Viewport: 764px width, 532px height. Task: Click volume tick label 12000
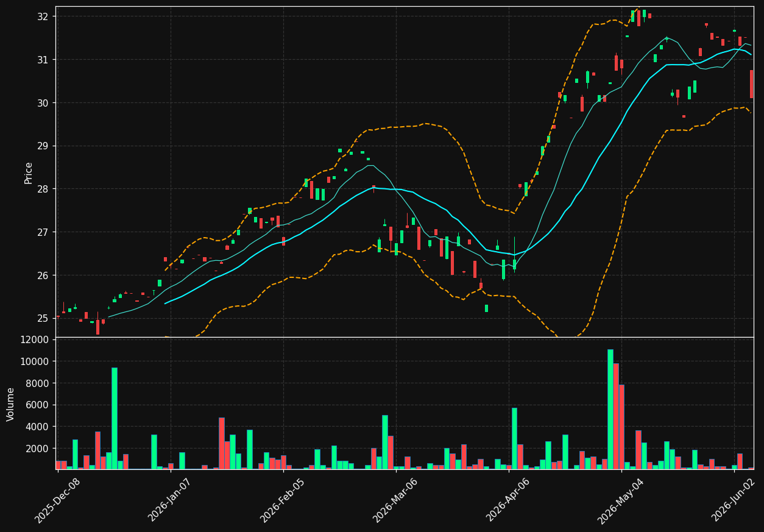(x=34, y=340)
